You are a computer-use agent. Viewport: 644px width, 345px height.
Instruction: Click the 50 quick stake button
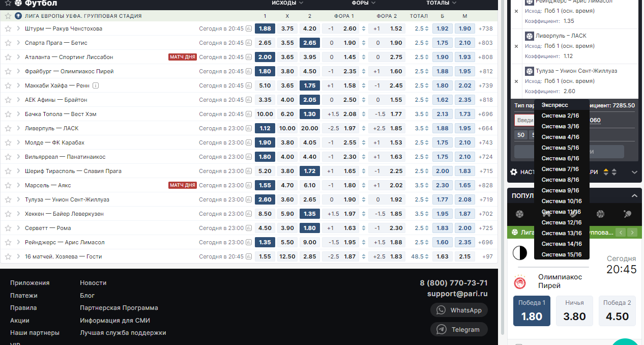coord(520,135)
